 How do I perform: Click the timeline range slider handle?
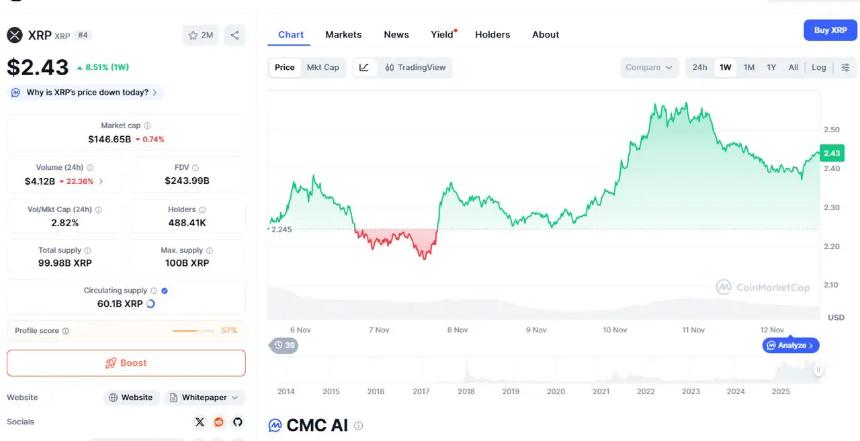(x=818, y=370)
